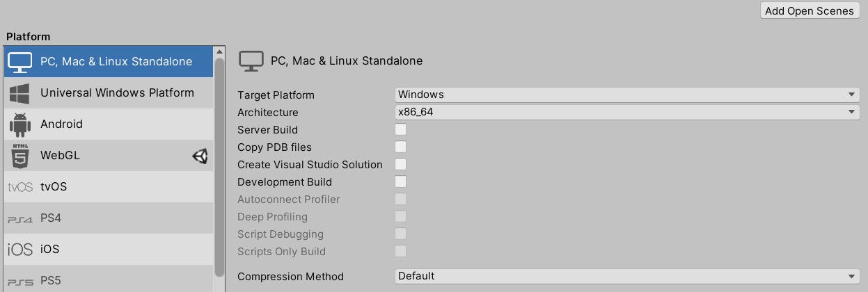Click the PS5 logo icon
This screenshot has height=292, width=868.
click(x=19, y=282)
